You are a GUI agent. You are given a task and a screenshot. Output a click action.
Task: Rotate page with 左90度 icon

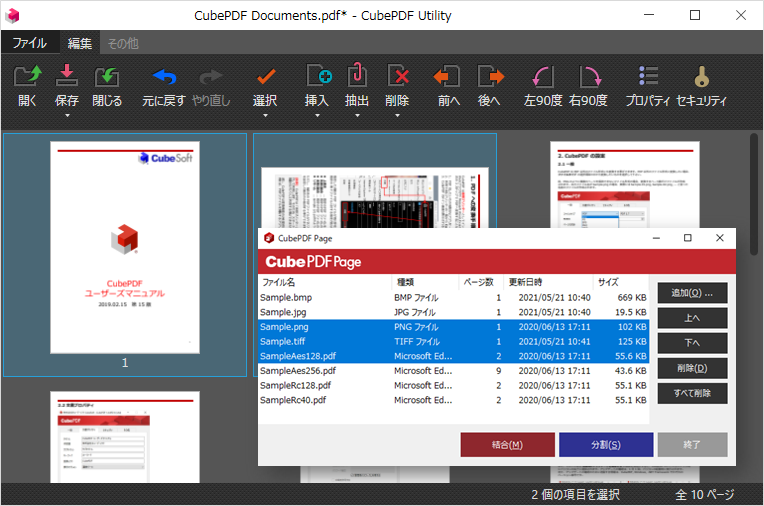click(x=543, y=77)
